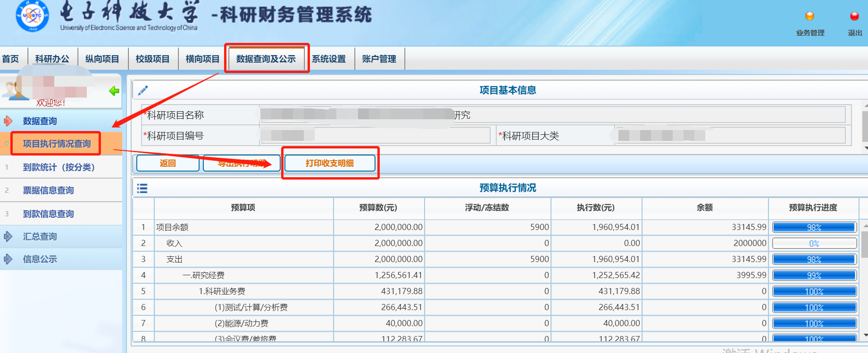Click balance value 3995.99
This screenshot has height=353, width=868.
[751, 275]
